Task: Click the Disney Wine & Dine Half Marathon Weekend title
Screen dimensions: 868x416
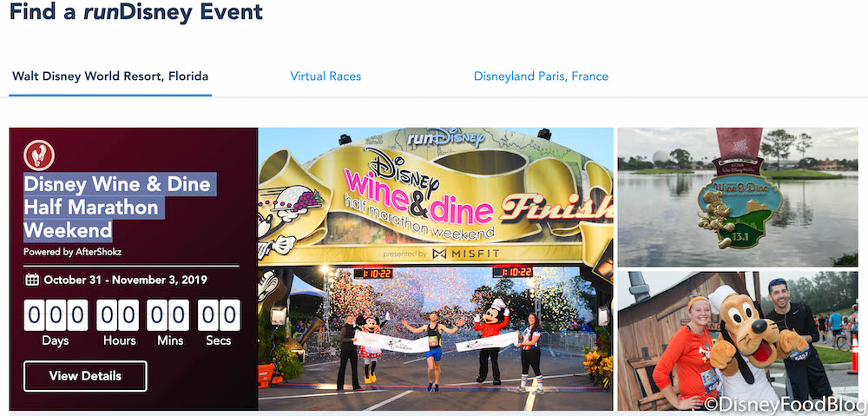Action: click(117, 207)
